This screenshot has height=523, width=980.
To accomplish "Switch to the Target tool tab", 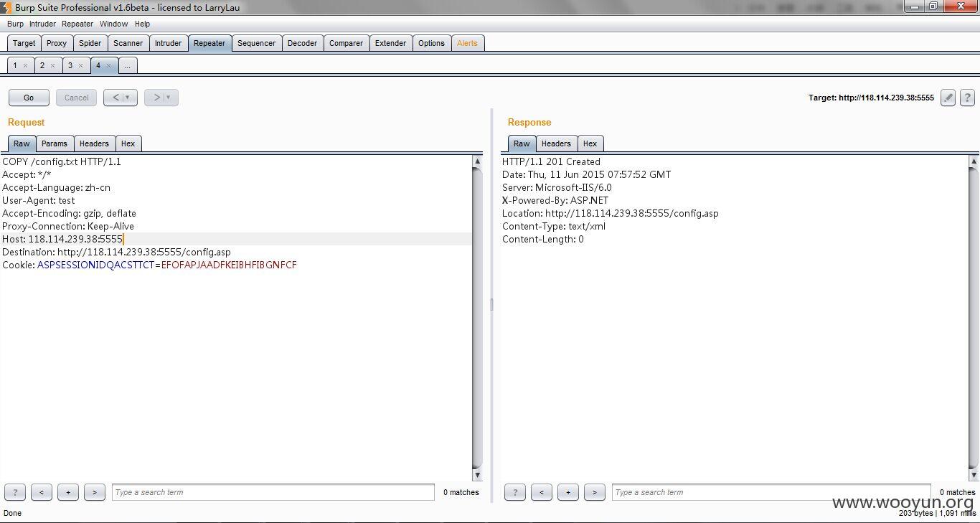I will click(24, 43).
